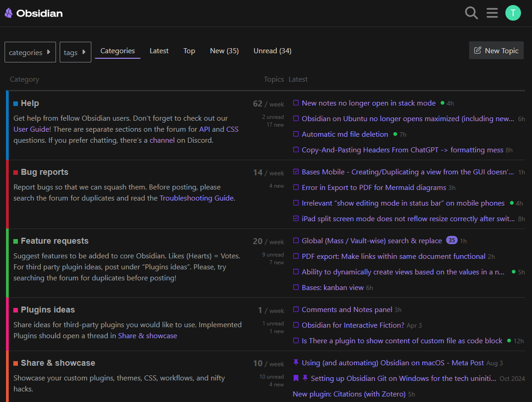This screenshot has width=532, height=402.
Task: Follow the Troubleshooting Guide link
Action: coord(196,198)
